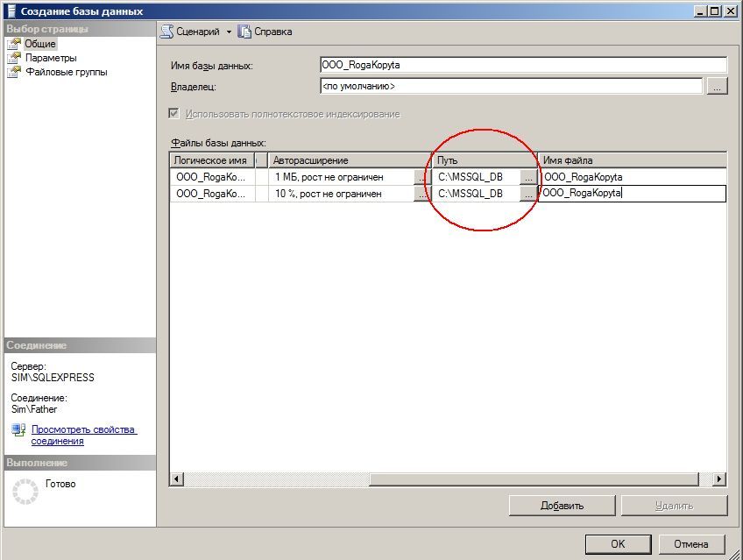The image size is (743, 560).
Task: Select the Файловые группы page
Action: 67,72
